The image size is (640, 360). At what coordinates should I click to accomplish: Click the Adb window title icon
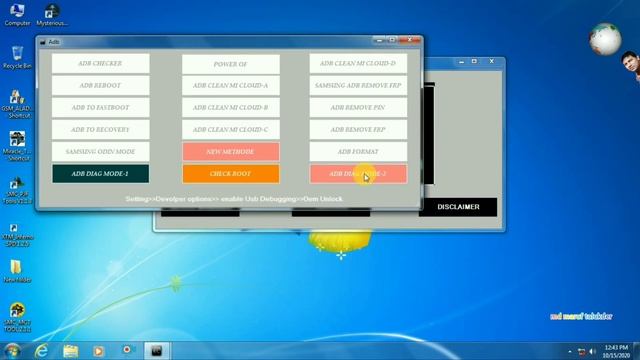(43, 42)
